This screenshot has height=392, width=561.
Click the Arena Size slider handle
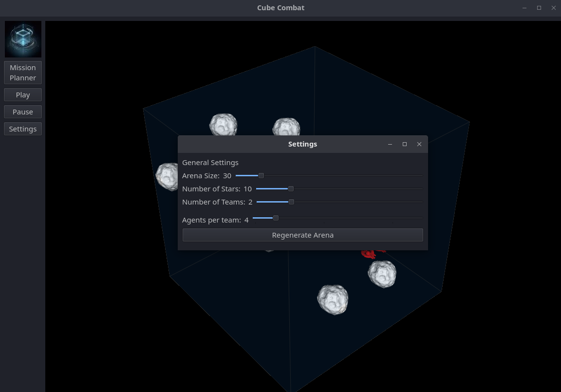pos(261,175)
